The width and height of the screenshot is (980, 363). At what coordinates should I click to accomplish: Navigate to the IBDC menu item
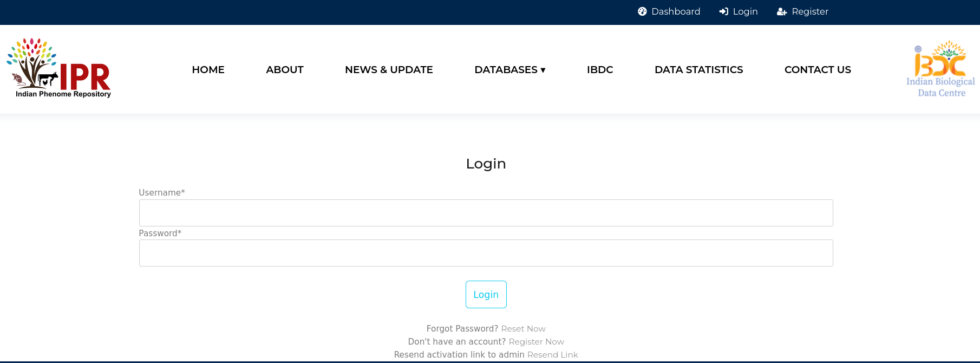[600, 70]
